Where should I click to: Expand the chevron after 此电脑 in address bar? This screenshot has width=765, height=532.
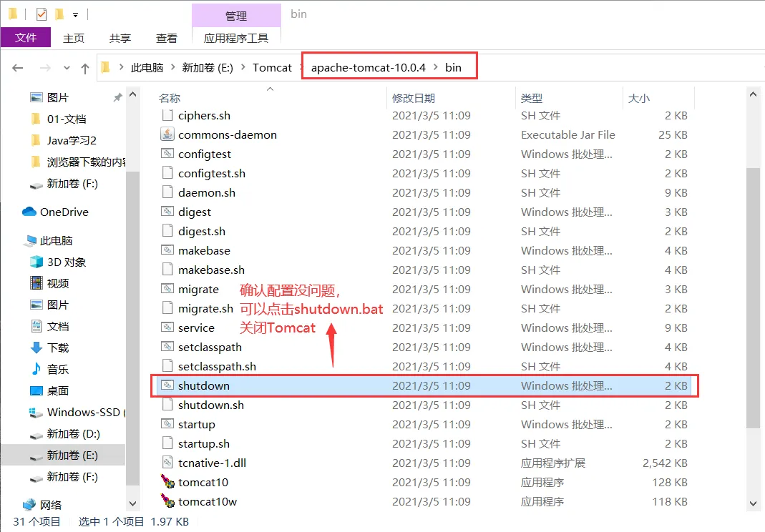click(x=172, y=67)
